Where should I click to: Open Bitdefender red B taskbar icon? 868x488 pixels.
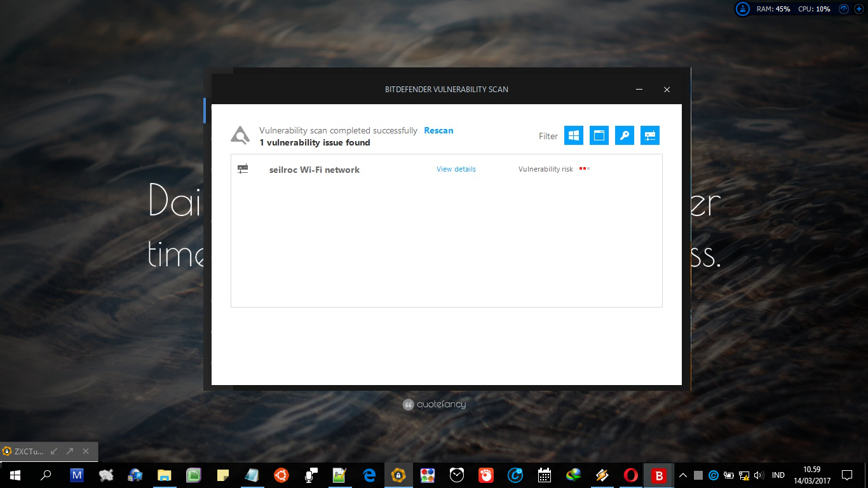tap(660, 475)
